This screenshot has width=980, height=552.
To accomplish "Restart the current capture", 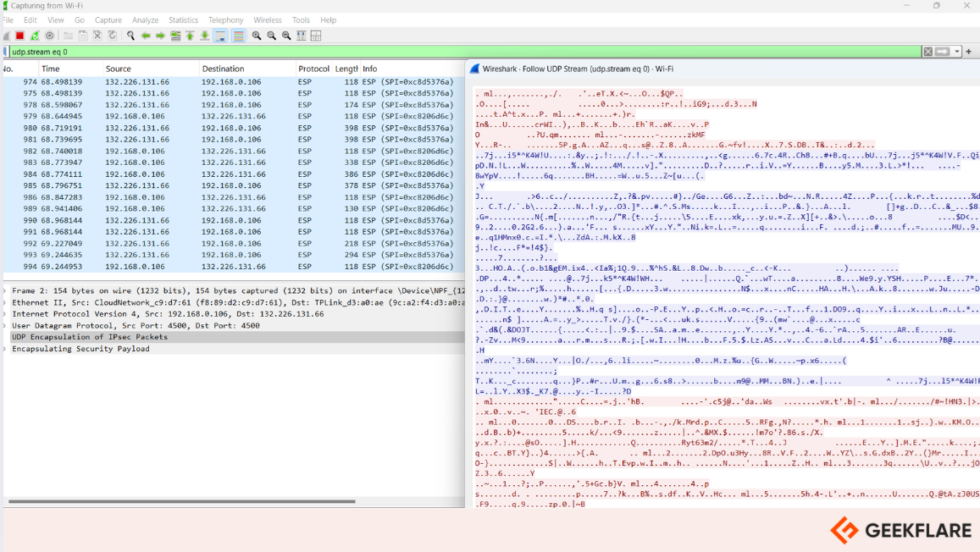I will tap(35, 36).
